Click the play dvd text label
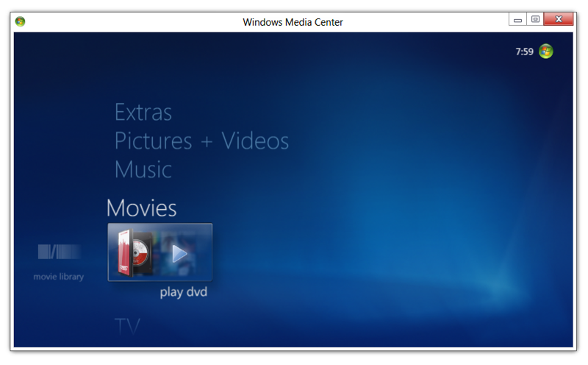The height and width of the screenshot is (365, 588). [183, 292]
